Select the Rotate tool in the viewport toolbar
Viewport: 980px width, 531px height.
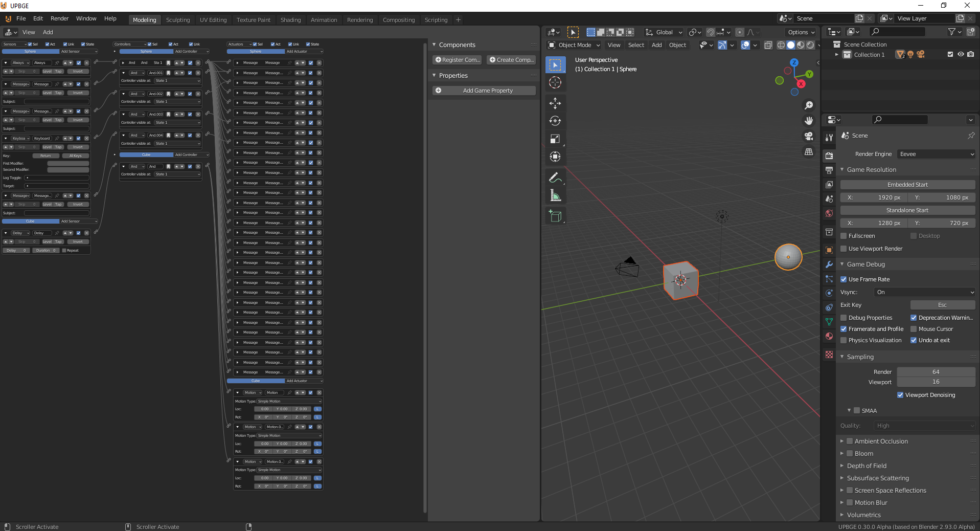(x=555, y=121)
